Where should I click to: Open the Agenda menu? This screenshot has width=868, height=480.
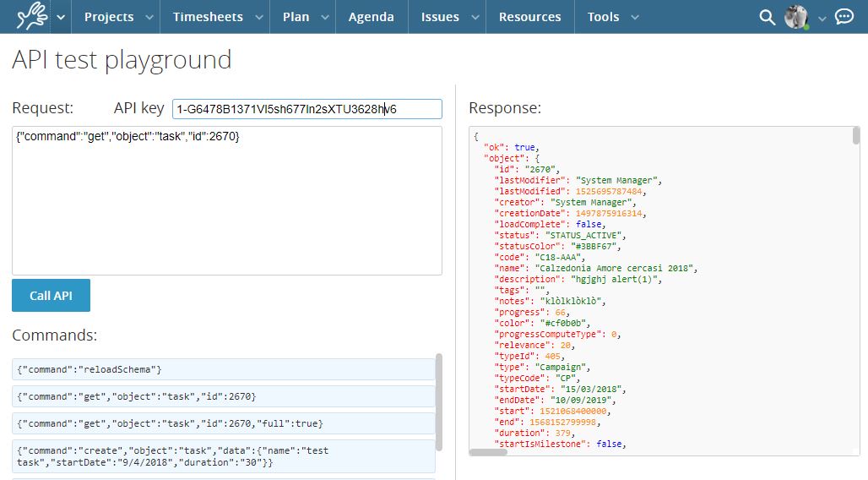point(371,17)
